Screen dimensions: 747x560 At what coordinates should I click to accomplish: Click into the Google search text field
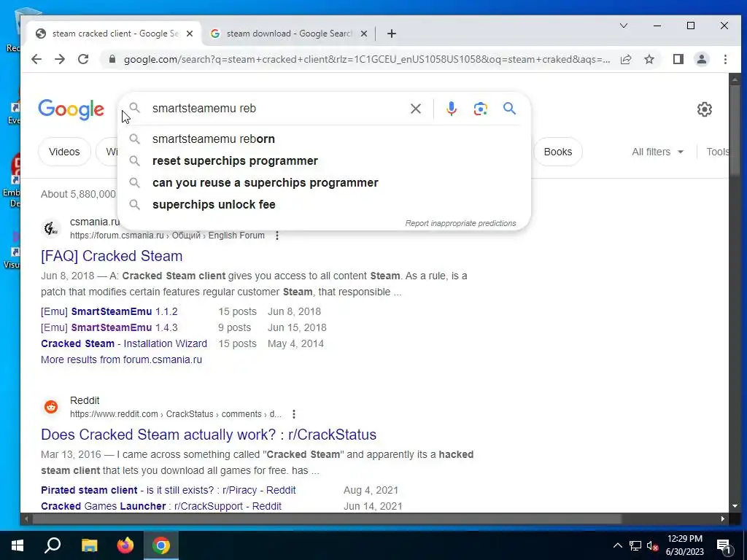[276, 109]
